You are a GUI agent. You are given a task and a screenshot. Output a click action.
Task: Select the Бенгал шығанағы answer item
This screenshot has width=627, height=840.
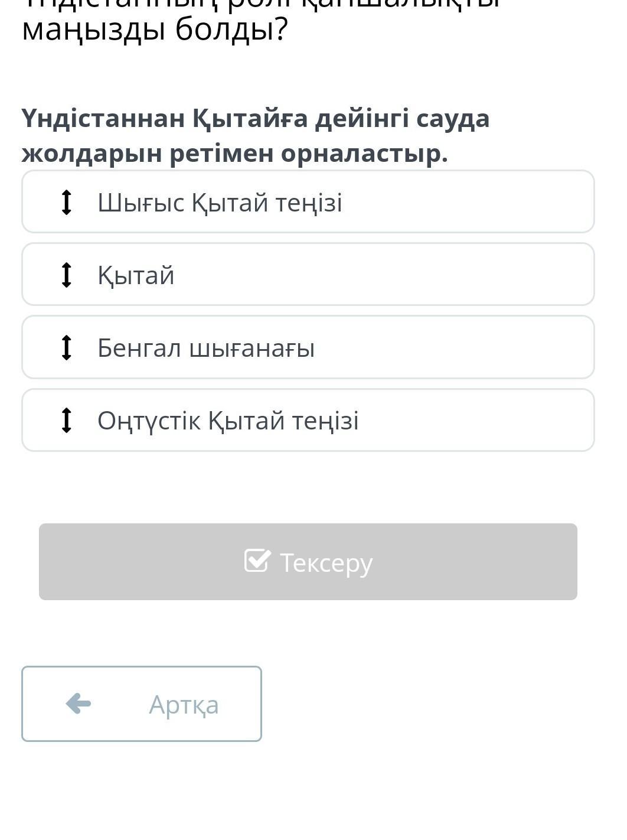point(308,347)
